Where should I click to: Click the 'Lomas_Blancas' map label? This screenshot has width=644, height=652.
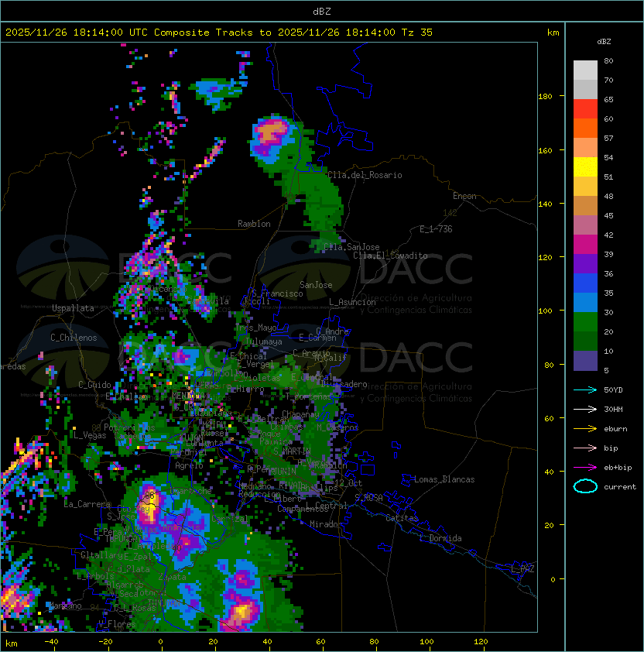point(444,479)
